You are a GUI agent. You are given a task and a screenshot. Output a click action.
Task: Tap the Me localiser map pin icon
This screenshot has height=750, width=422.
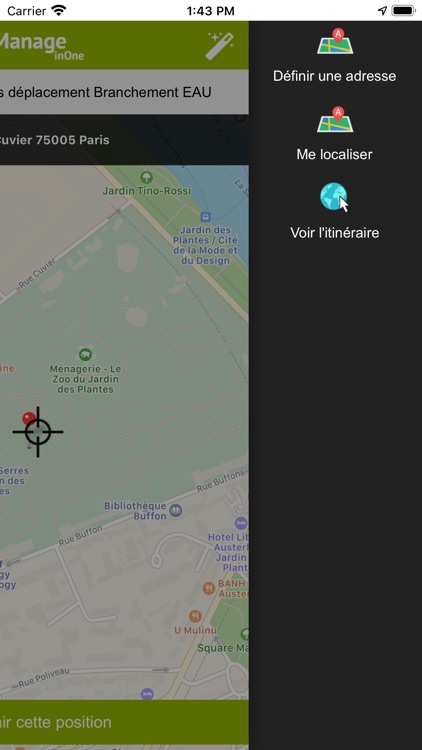pos(335,119)
